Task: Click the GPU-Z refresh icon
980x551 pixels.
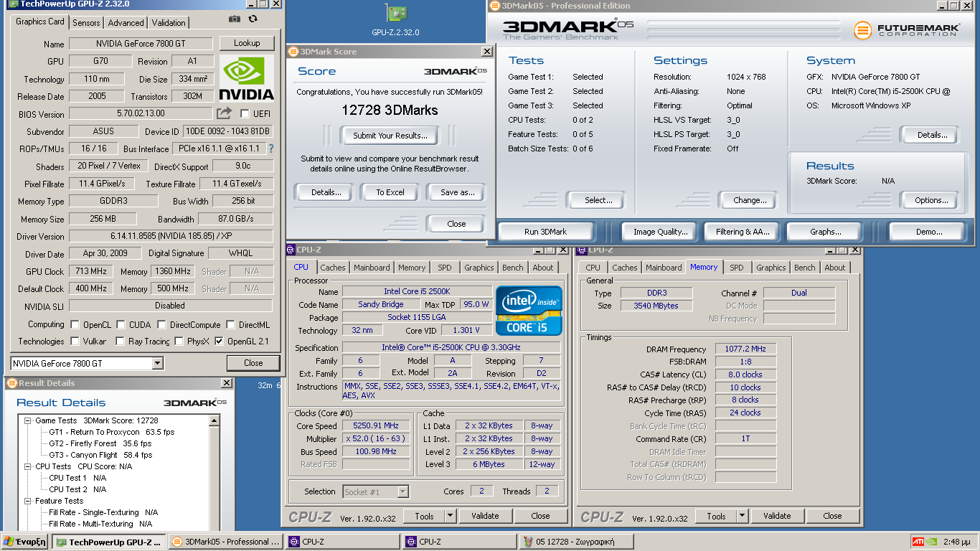Action: (253, 19)
